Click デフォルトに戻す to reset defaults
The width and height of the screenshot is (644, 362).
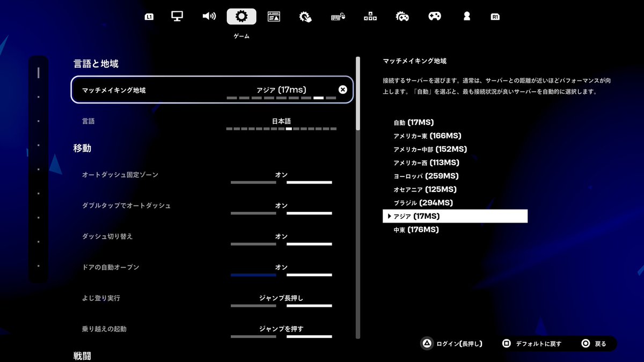pos(531,344)
